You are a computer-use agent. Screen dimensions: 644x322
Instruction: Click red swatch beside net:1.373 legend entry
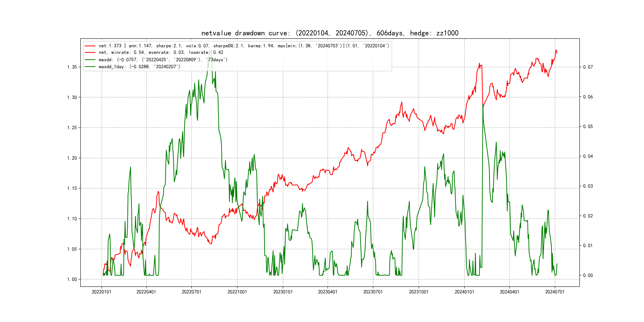click(90, 46)
